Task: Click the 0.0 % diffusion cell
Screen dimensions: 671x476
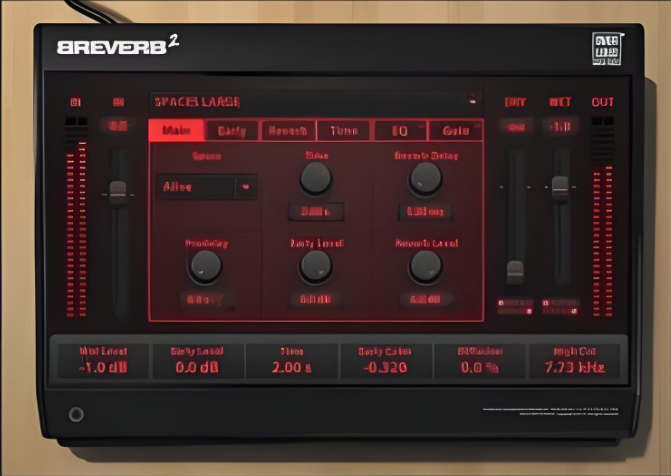Action: [x=479, y=360]
